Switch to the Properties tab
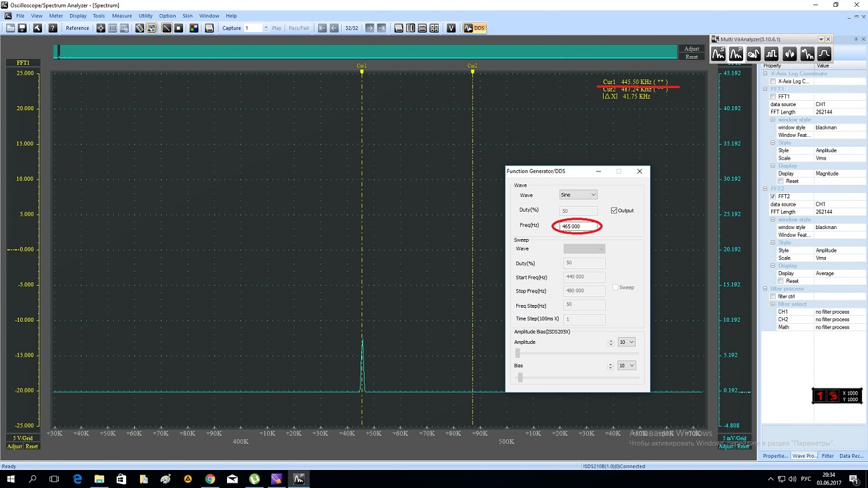Viewport: 868px width, 488px height. point(776,456)
